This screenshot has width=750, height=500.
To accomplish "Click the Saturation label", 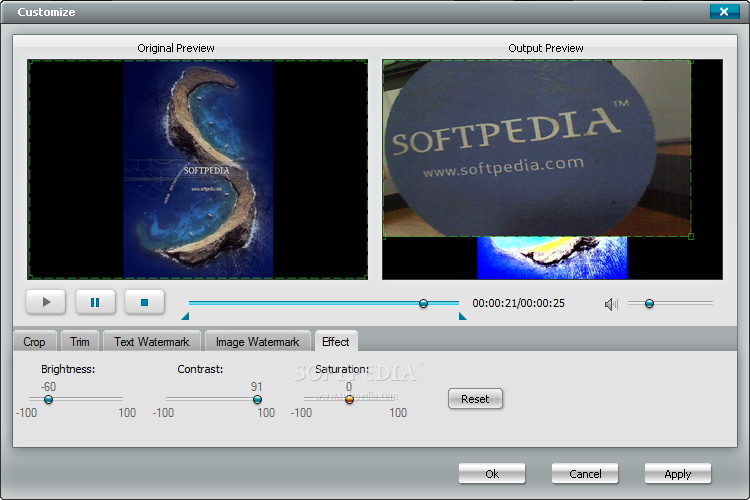I will (x=342, y=369).
